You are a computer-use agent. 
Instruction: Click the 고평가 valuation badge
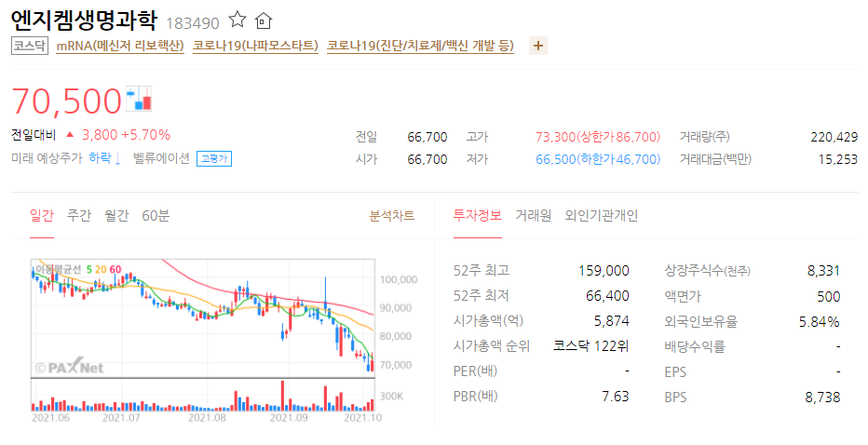tap(214, 159)
